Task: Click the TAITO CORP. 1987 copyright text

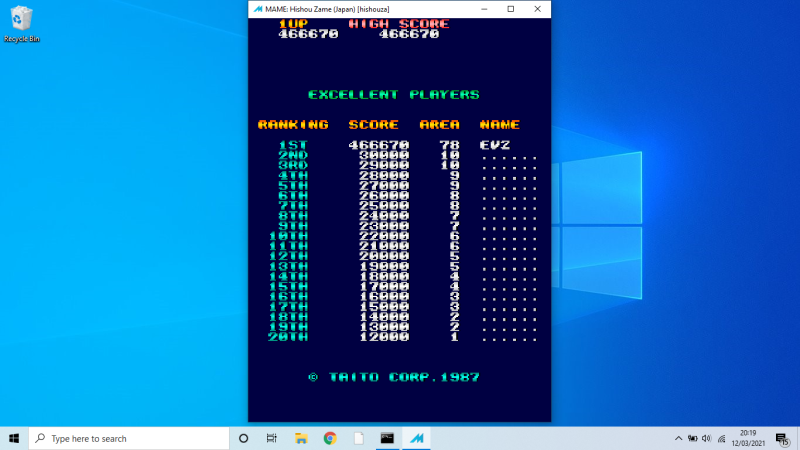Action: (x=394, y=377)
